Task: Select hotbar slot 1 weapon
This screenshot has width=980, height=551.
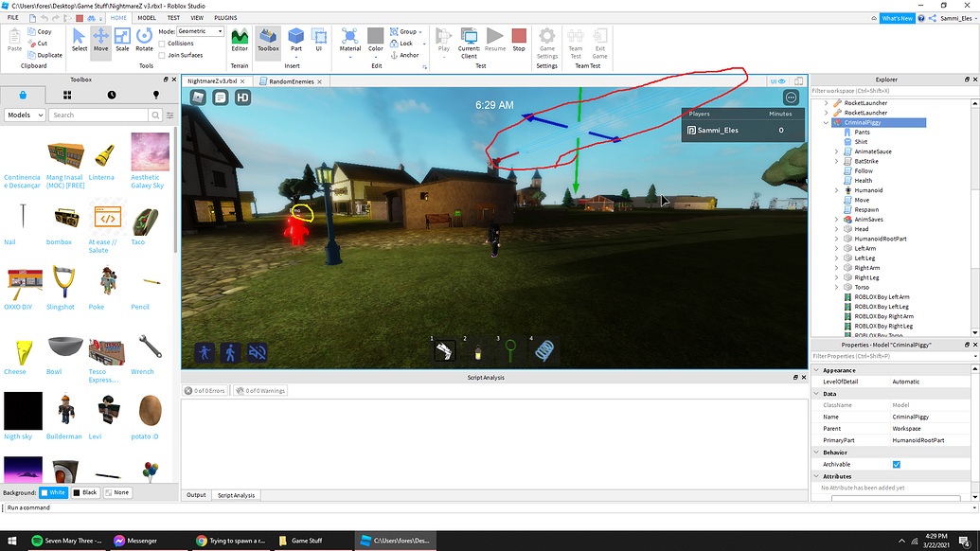Action: pos(444,350)
